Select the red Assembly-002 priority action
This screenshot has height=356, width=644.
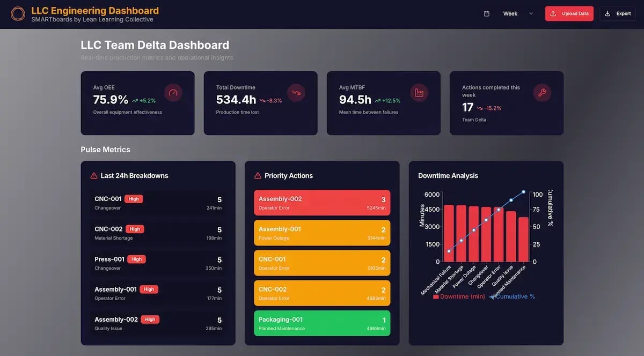point(322,203)
